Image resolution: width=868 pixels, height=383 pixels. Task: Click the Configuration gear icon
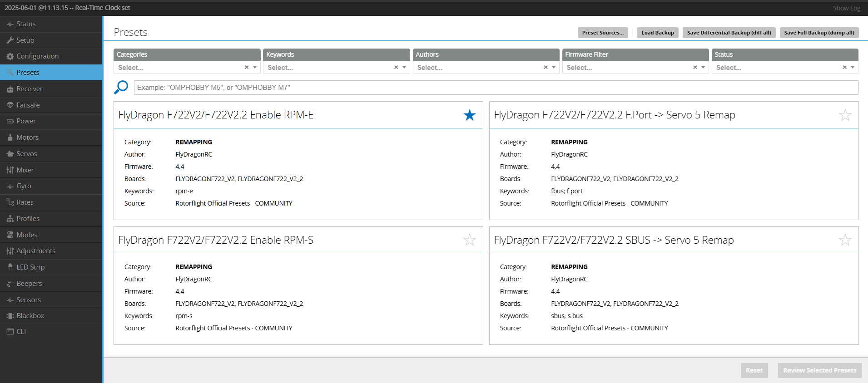10,56
